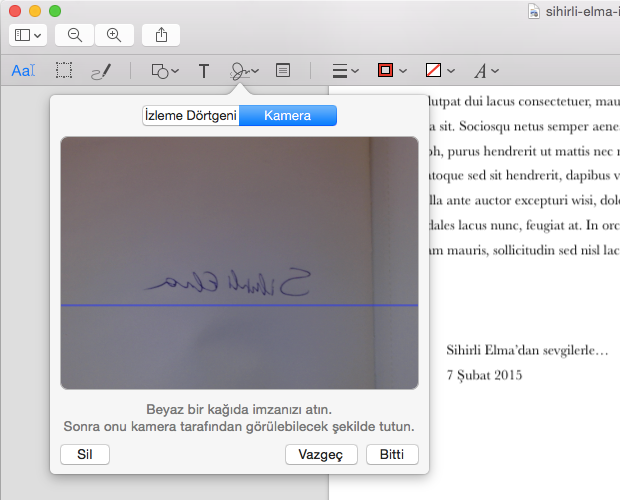The height and width of the screenshot is (500, 620).
Task: Open the text style font dropdown
Action: pyautogui.click(x=485, y=71)
